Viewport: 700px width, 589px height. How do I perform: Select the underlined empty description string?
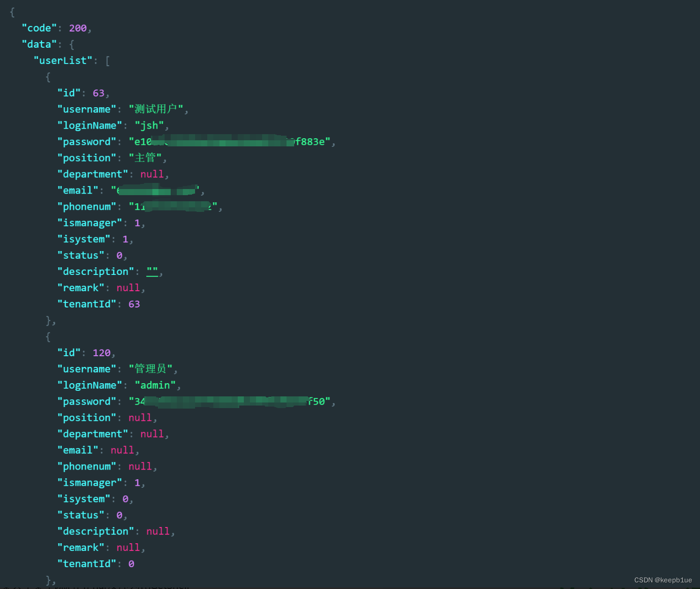152,272
